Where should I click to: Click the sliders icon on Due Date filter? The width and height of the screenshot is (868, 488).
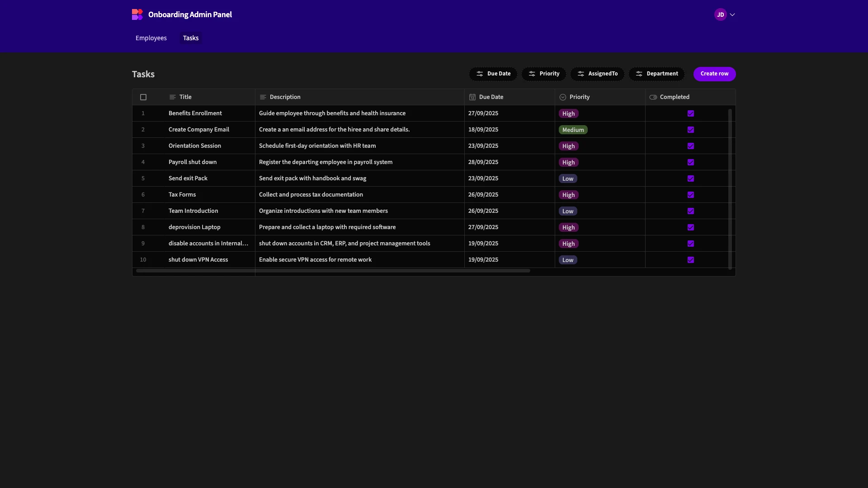coord(480,74)
